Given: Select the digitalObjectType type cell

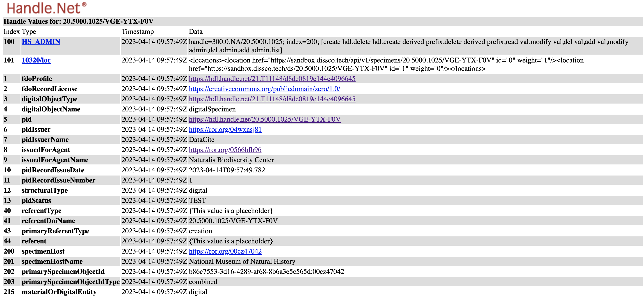Looking at the screenshot, I should point(71,99).
